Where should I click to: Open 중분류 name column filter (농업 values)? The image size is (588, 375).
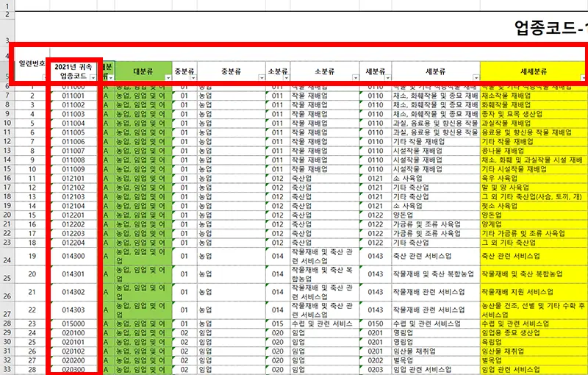(x=262, y=78)
